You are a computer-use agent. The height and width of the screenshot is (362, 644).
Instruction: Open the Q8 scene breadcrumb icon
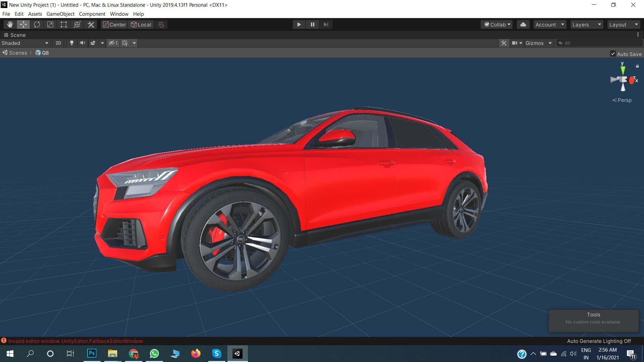coord(39,53)
